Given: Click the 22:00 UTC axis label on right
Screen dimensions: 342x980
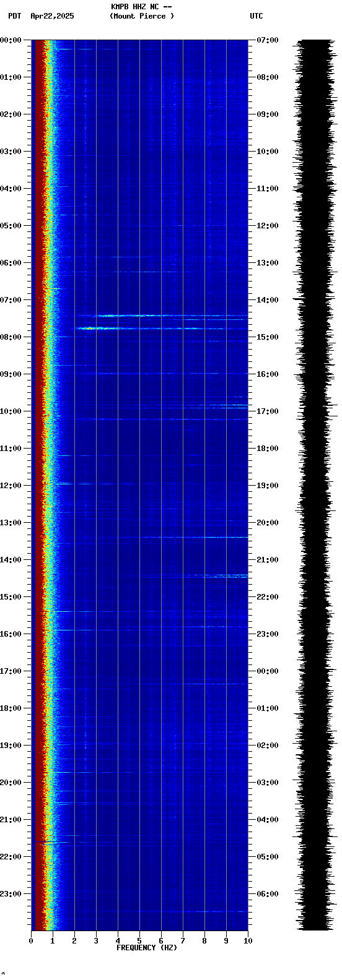Looking at the screenshot, I should click(x=268, y=597).
